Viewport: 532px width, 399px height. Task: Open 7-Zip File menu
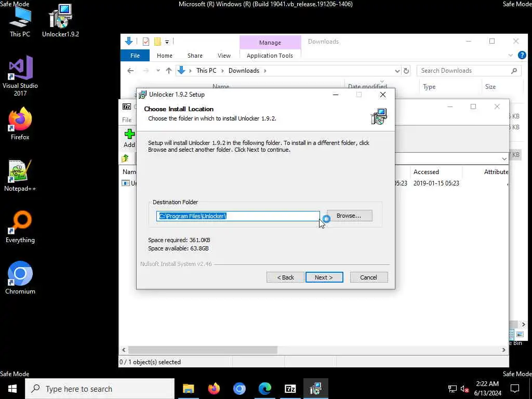pos(127,120)
